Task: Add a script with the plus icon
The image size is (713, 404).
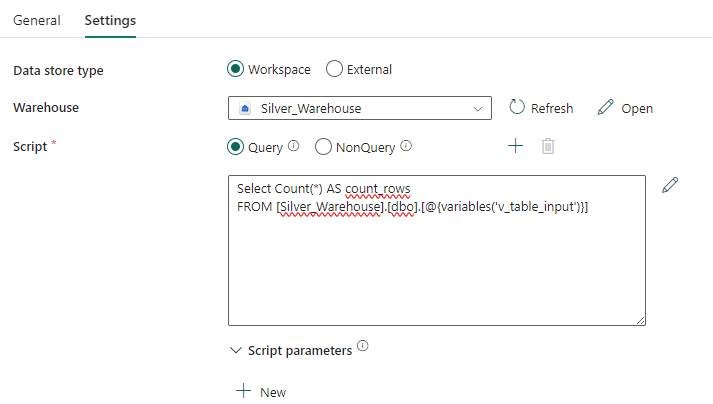Action: (515, 146)
